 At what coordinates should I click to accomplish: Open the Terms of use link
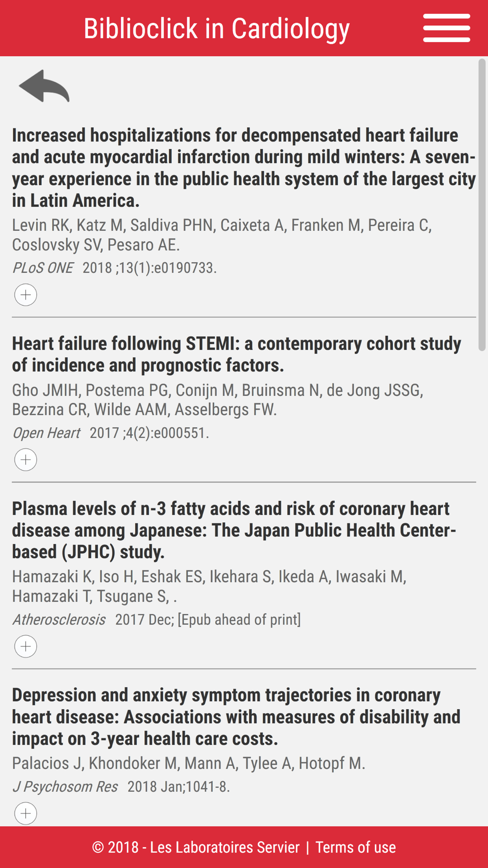356,847
